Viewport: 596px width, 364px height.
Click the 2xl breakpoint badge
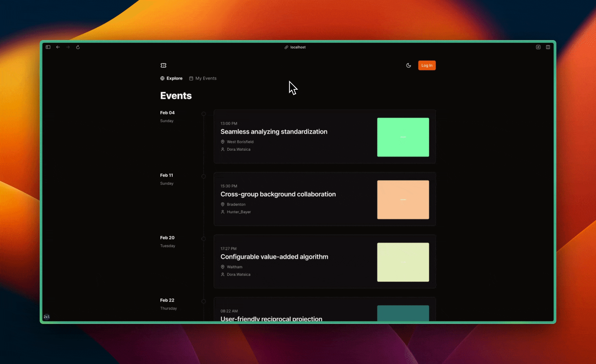click(47, 317)
